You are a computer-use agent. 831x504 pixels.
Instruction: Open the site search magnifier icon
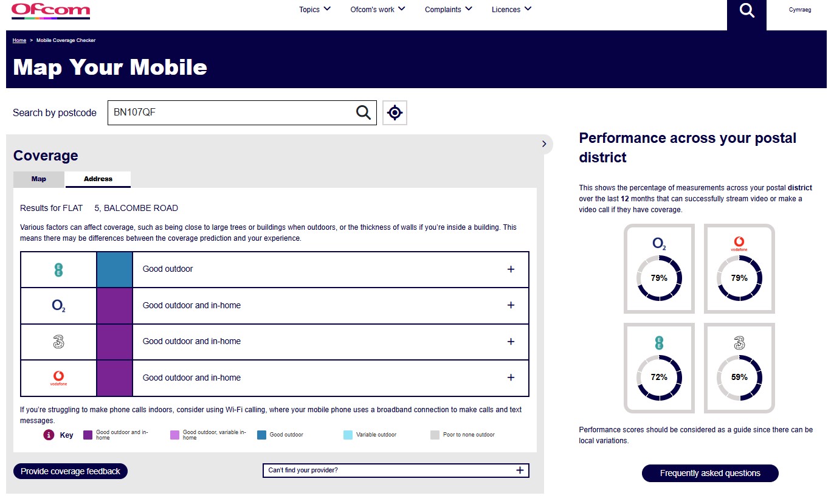pyautogui.click(x=747, y=11)
